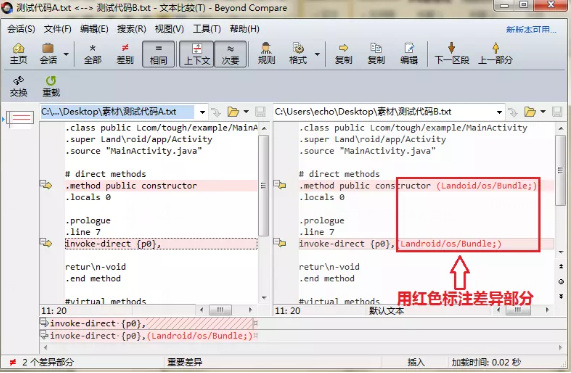Click left copy arrow beside invoke-direct line
571x373 pixels.
[46, 243]
